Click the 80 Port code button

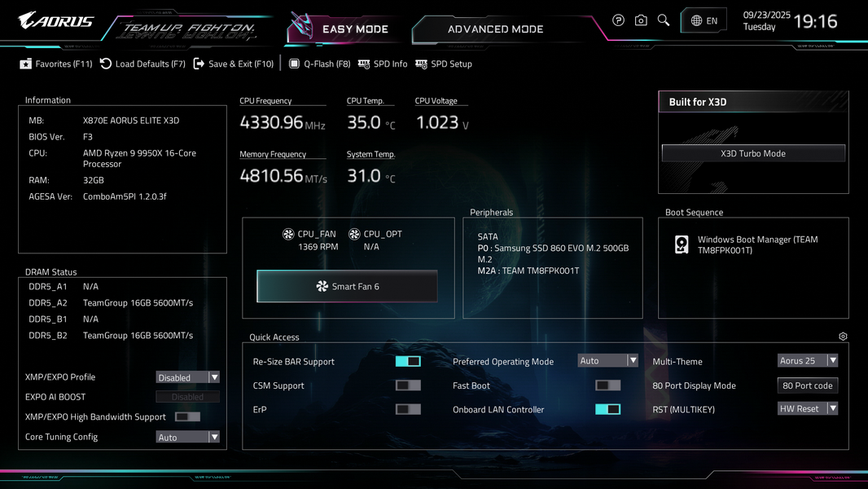point(808,385)
